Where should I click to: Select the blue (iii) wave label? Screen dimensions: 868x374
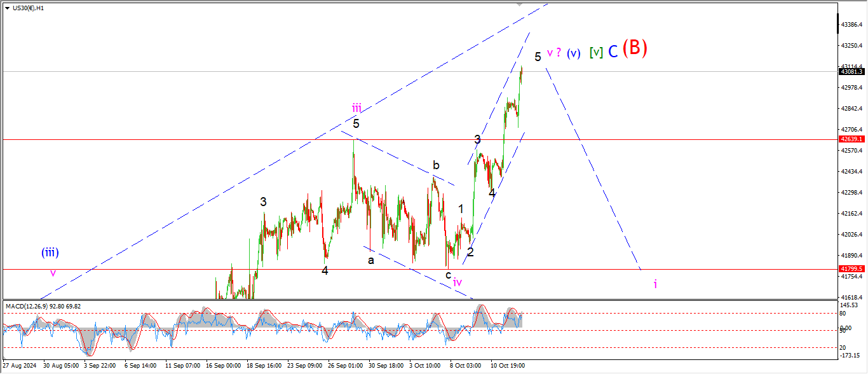(x=50, y=253)
